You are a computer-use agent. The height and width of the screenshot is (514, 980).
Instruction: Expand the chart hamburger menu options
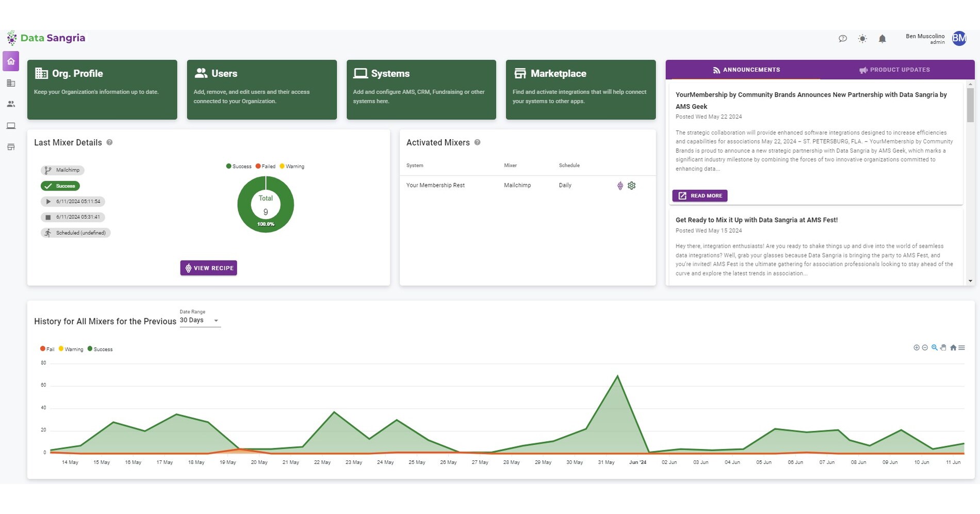pos(961,348)
